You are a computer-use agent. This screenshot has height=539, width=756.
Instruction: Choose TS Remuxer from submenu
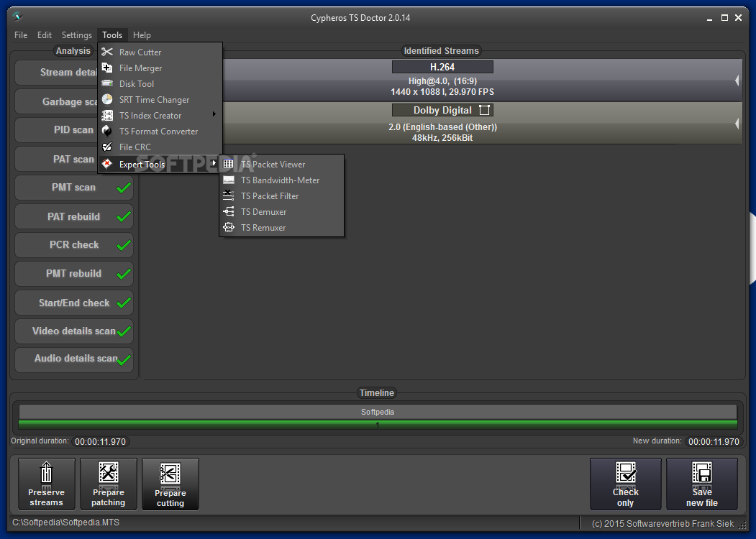pyautogui.click(x=281, y=227)
